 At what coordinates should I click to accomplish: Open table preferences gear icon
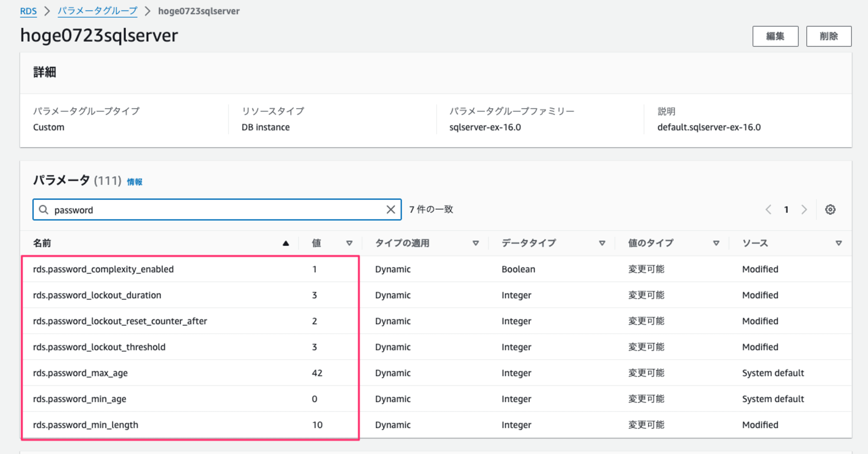click(x=830, y=210)
